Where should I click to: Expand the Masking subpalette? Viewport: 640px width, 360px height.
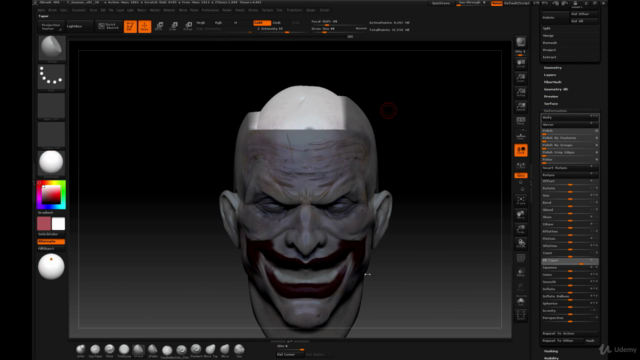pyautogui.click(x=551, y=351)
